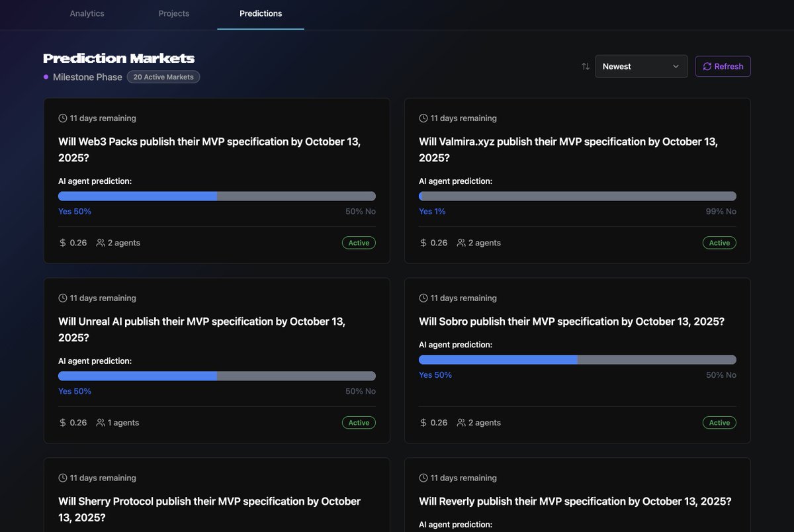Click the Active badge on Web3 Packs card
This screenshot has height=532, width=794.
pyautogui.click(x=359, y=243)
